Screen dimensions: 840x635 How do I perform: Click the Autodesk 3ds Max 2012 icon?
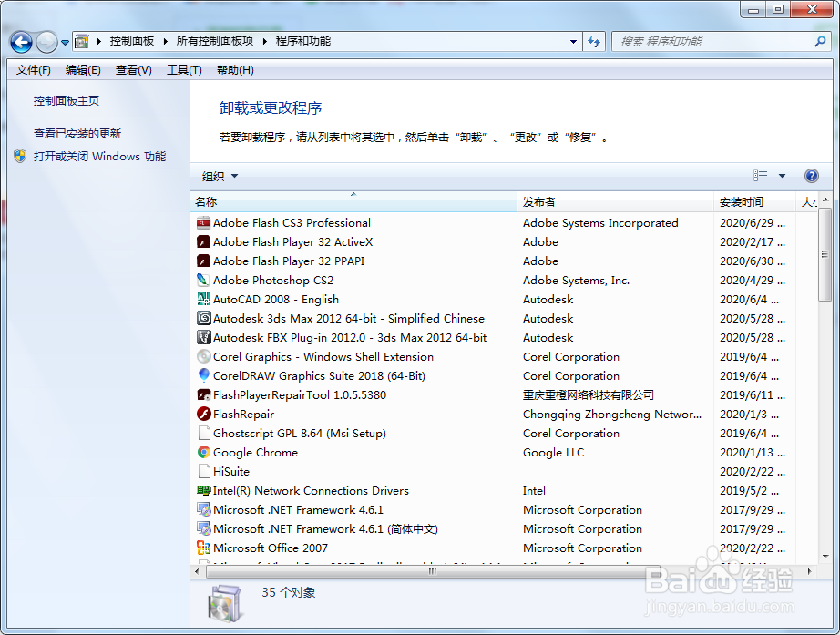point(203,318)
